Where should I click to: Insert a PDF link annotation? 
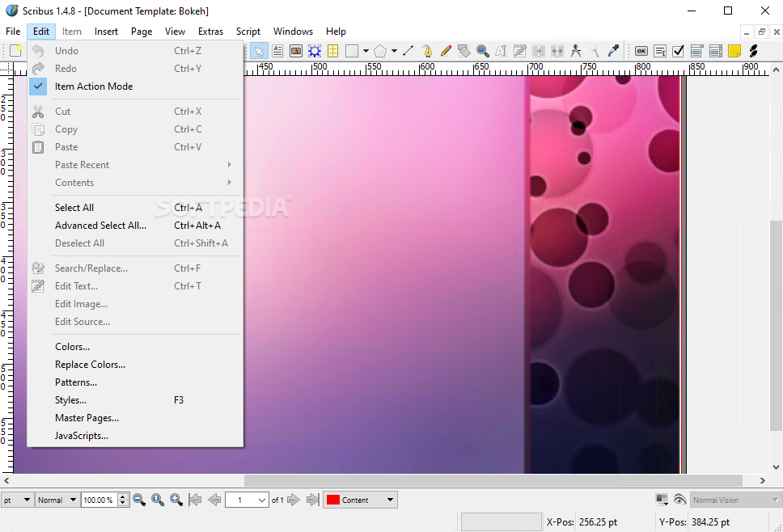point(753,51)
